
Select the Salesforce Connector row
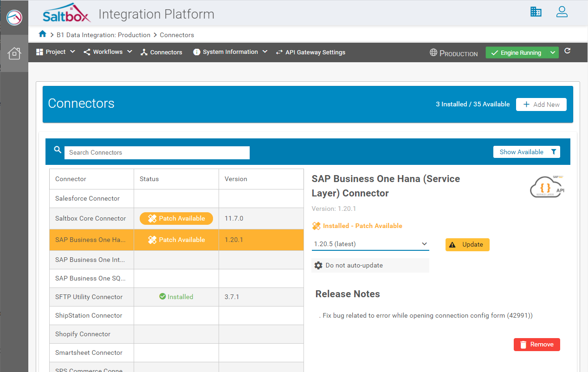click(176, 198)
